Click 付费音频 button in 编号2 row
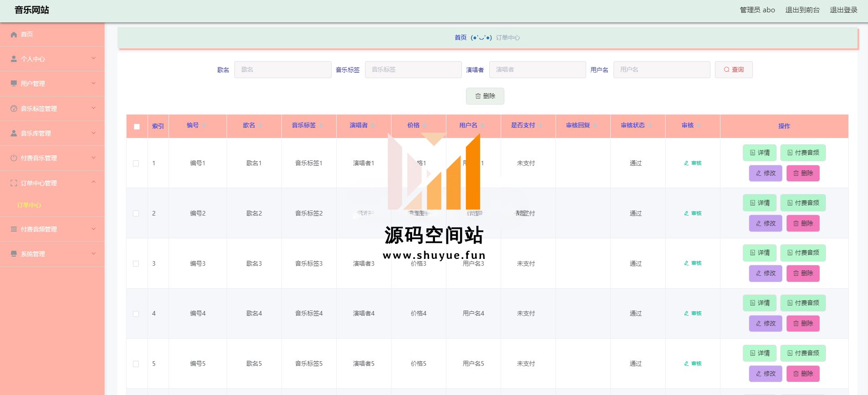The height and width of the screenshot is (395, 868). tap(803, 203)
